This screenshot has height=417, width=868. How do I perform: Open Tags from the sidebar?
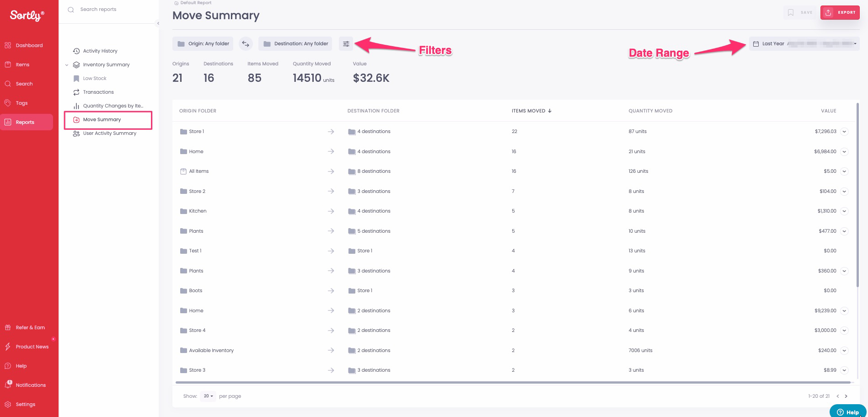21,103
